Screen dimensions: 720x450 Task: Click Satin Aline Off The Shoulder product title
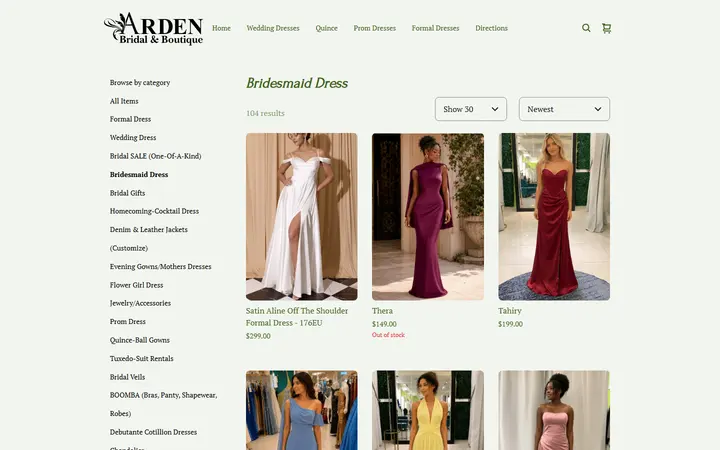[x=297, y=317]
